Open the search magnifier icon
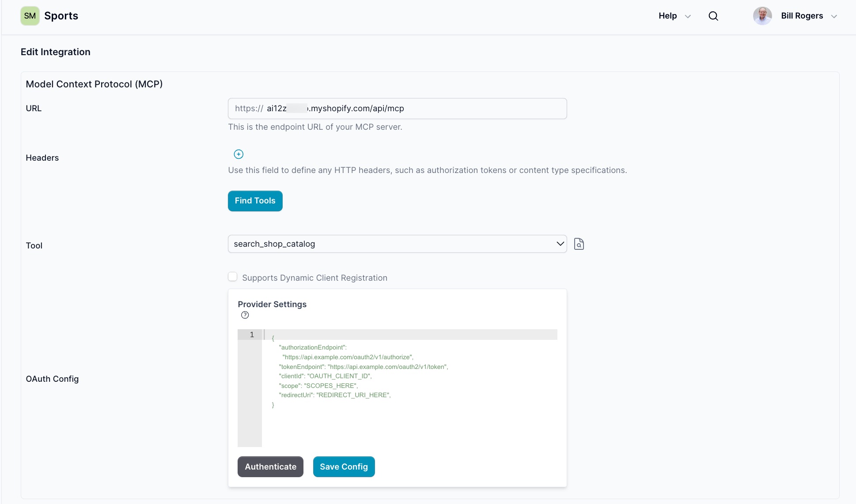The height and width of the screenshot is (504, 856). click(x=713, y=16)
